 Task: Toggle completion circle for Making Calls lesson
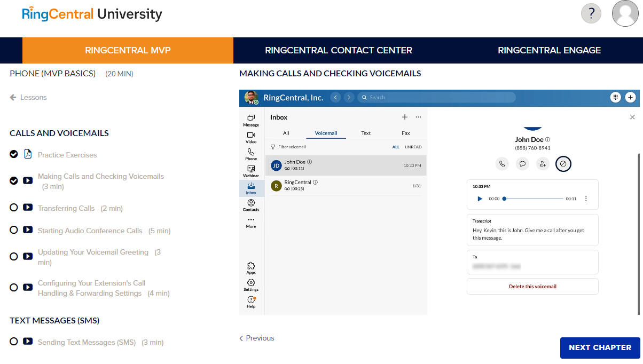point(14,180)
